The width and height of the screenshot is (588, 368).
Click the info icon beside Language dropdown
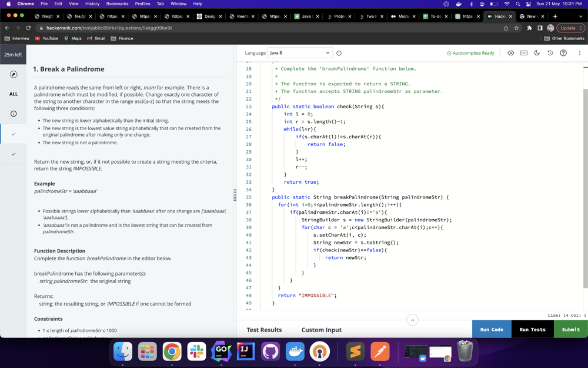[339, 53]
